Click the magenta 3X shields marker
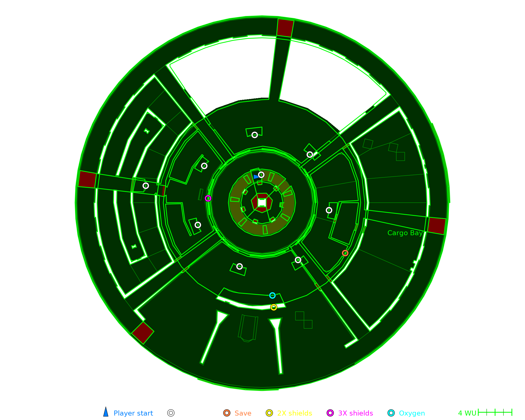 [208, 198]
